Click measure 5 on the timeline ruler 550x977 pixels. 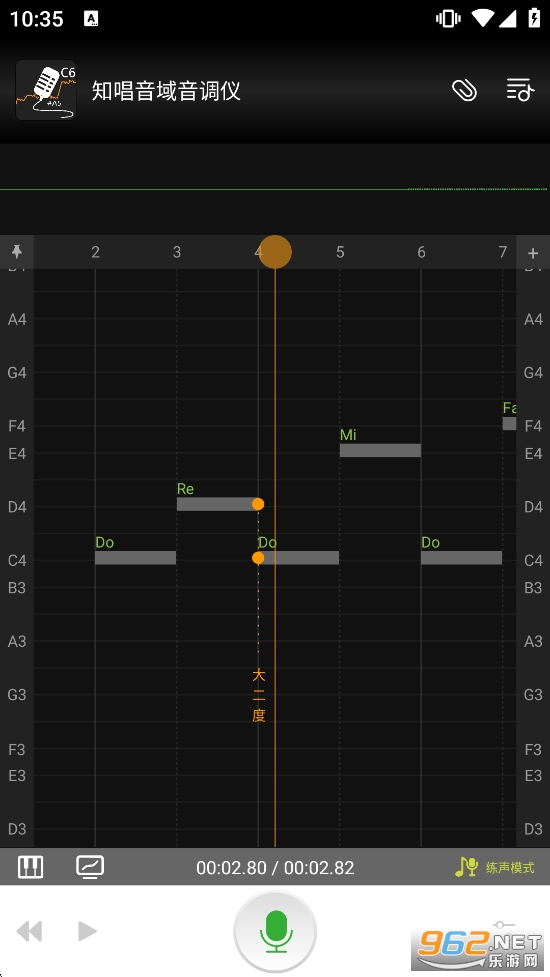point(340,252)
